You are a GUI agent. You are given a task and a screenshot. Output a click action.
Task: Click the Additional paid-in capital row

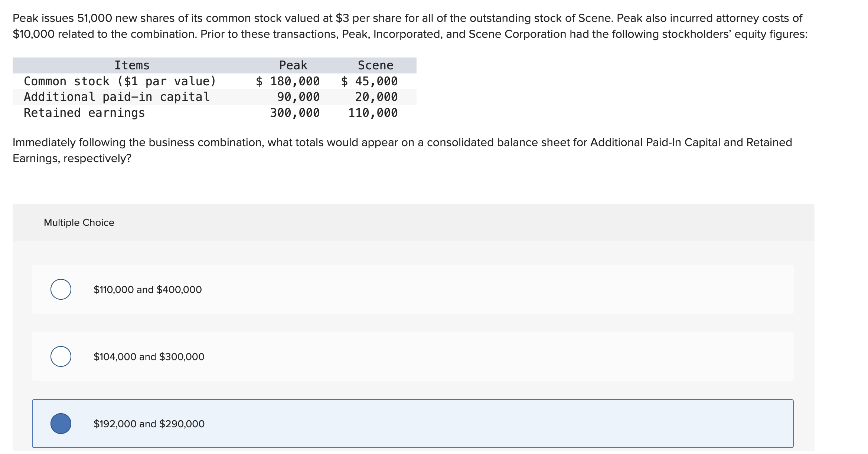point(116,97)
